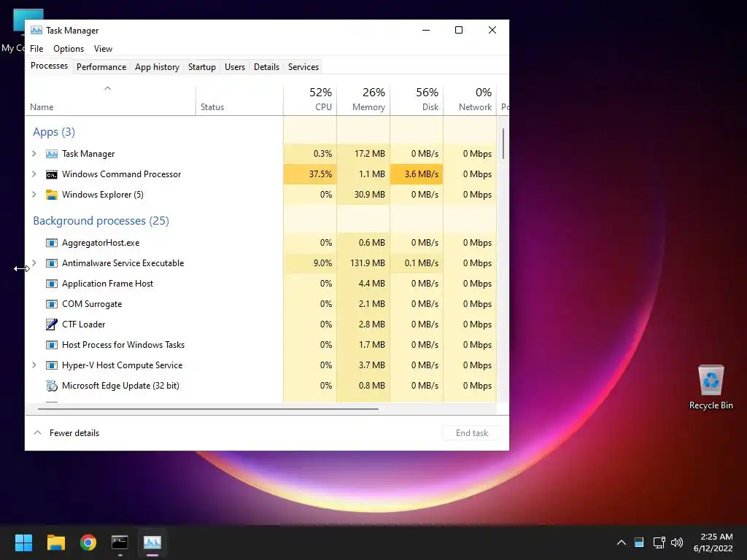Open File Explorer from the taskbar

coord(55,542)
